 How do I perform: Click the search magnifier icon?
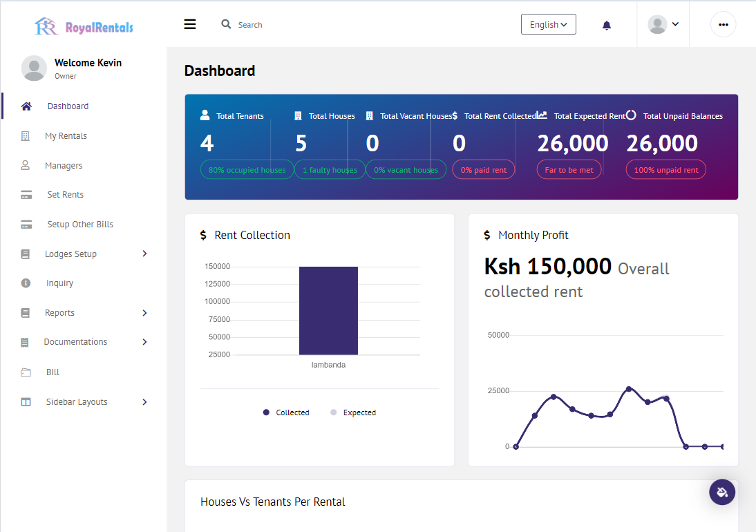pos(226,24)
